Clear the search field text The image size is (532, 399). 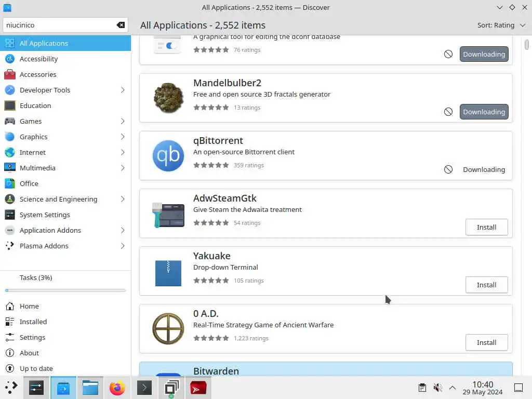(x=121, y=25)
